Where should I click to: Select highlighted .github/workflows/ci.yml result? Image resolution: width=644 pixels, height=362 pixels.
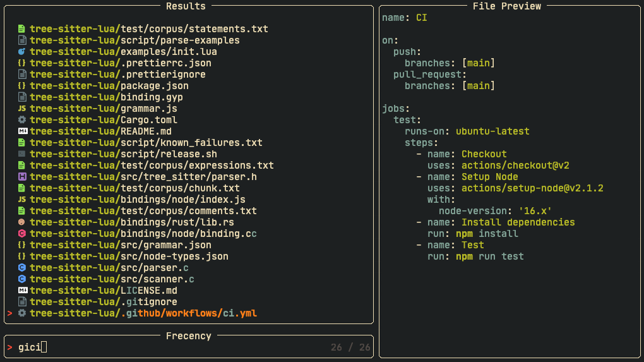point(143,313)
